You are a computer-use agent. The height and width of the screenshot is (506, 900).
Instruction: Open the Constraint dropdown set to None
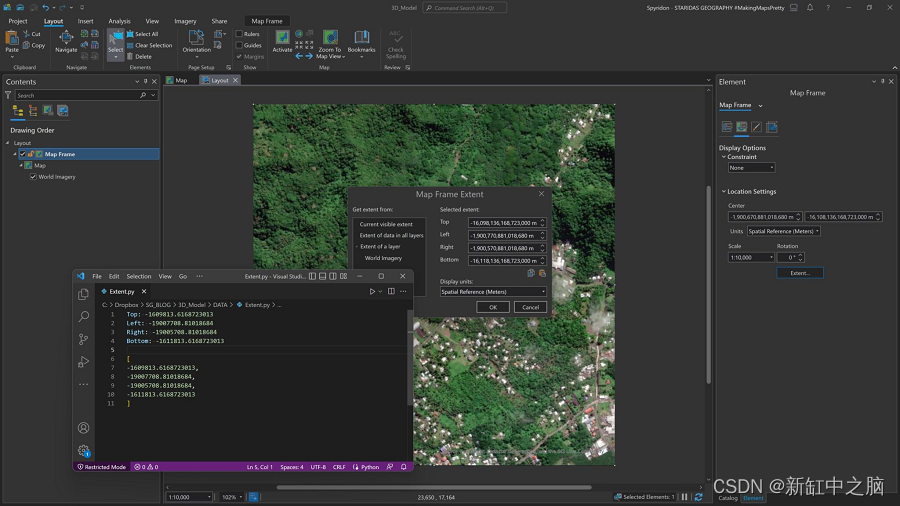(751, 168)
